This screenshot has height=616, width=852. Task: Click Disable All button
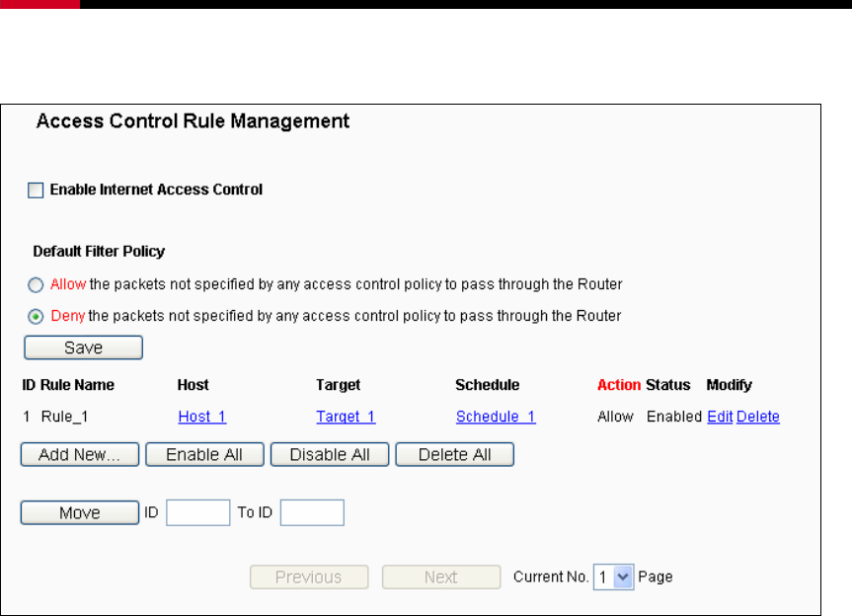[x=330, y=455]
